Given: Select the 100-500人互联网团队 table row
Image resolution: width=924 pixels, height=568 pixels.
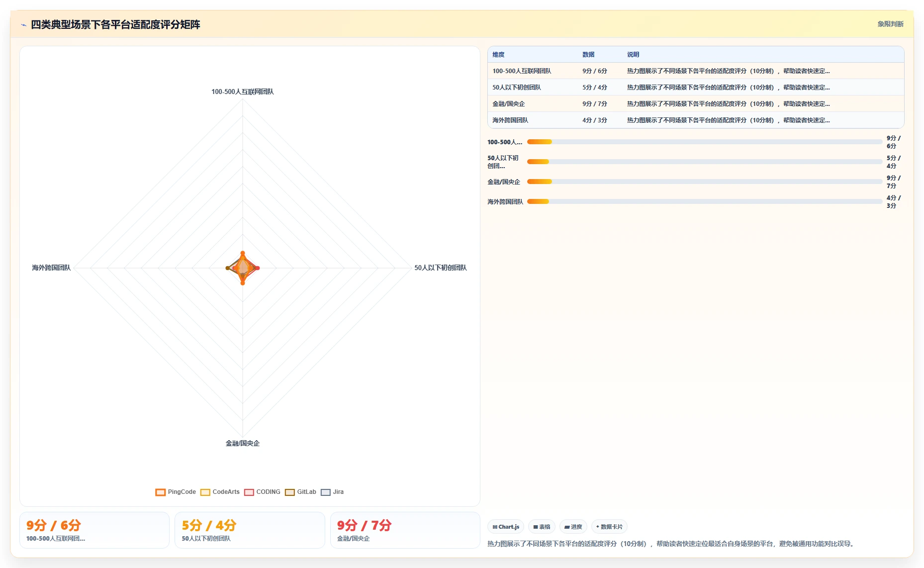Looking at the screenshot, I should coord(696,71).
